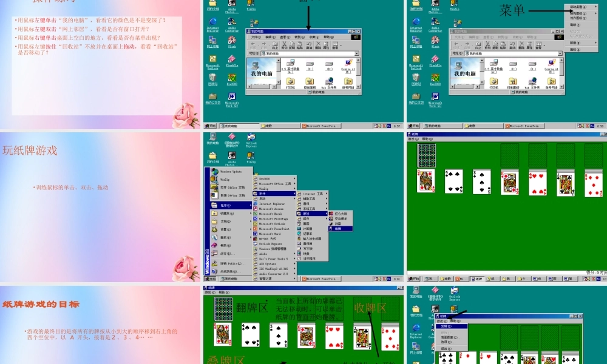This screenshot has height=364, width=607.
Task: Open views dropdown arrow in active My Computer window
Action: click(x=341, y=45)
